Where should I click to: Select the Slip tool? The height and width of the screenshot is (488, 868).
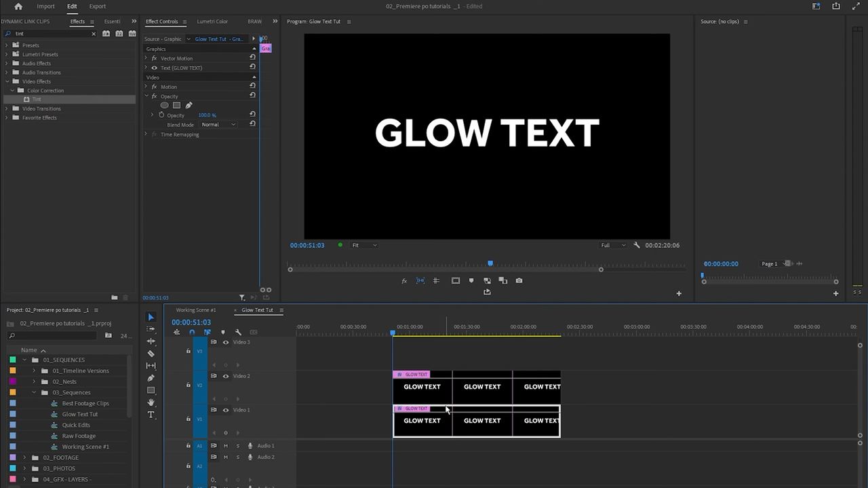tap(151, 366)
